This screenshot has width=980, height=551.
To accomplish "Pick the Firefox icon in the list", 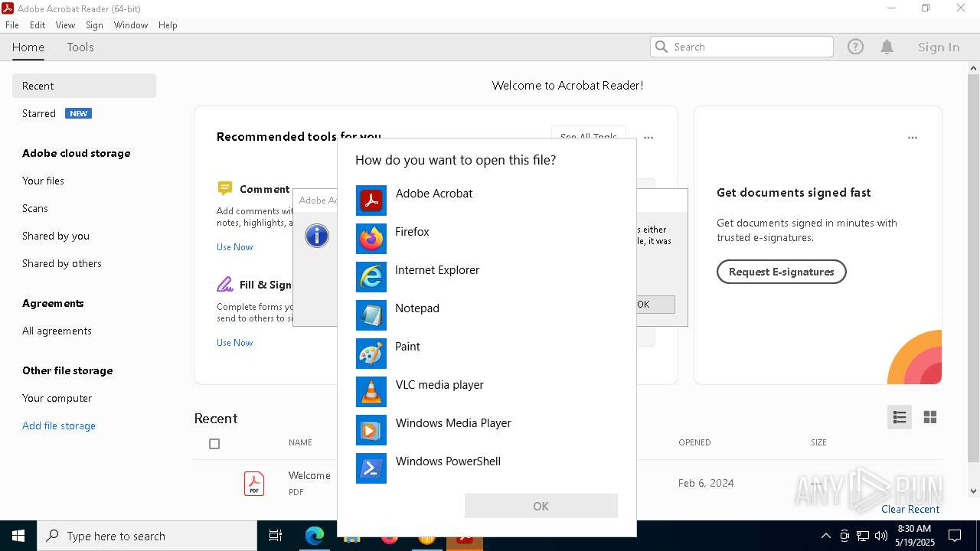I will tap(371, 239).
